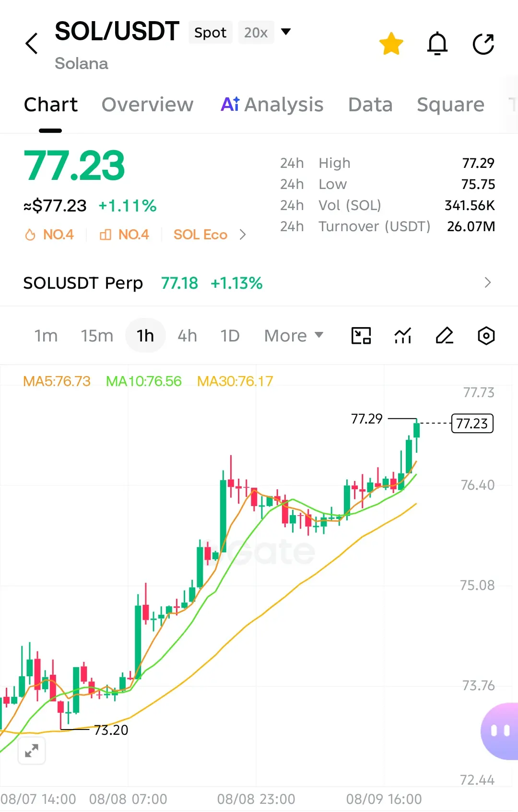
Task: Expand chart to fullscreen
Action: click(x=32, y=751)
